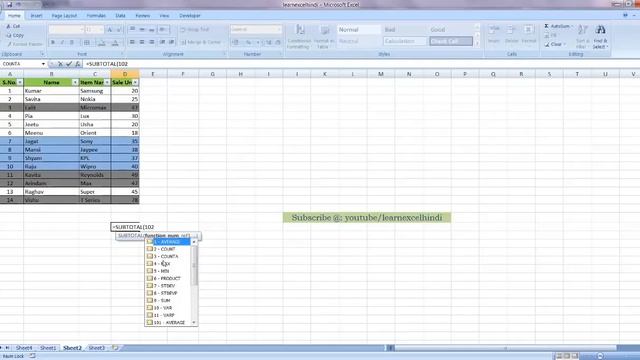This screenshot has width=640, height=360.
Task: Open the Borders button in Font group
Action: click(x=87, y=42)
